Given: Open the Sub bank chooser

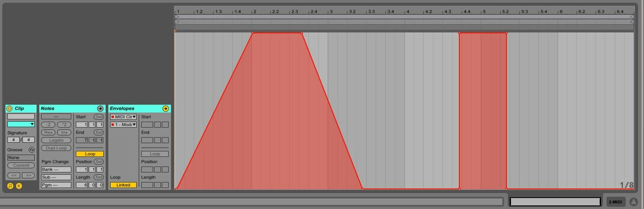Looking at the screenshot, I should click(56, 177).
